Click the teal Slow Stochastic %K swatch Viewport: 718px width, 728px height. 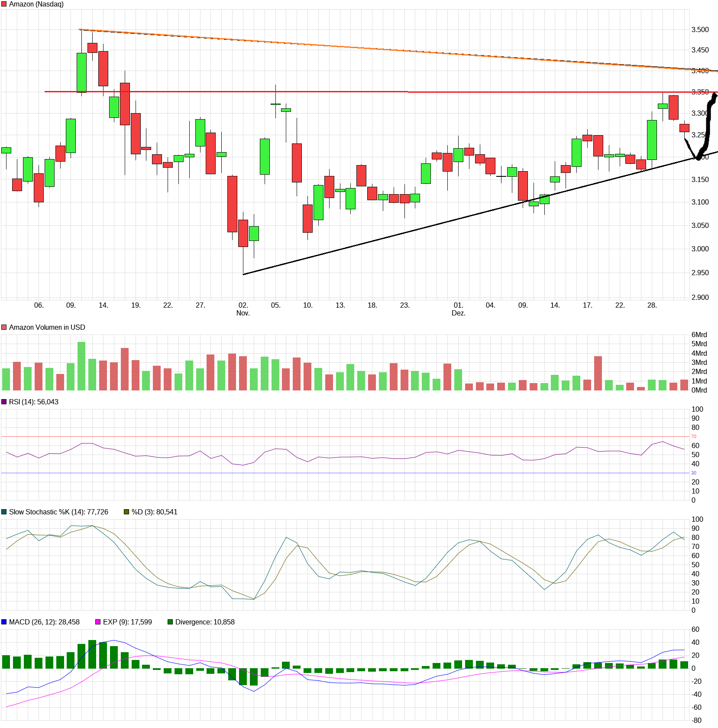click(x=4, y=512)
